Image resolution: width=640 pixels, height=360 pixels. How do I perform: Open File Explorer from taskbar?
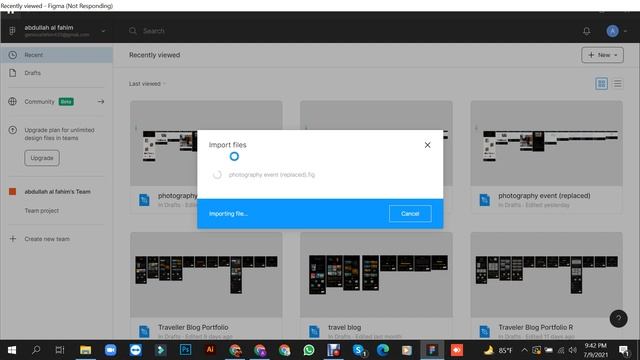(x=85, y=350)
